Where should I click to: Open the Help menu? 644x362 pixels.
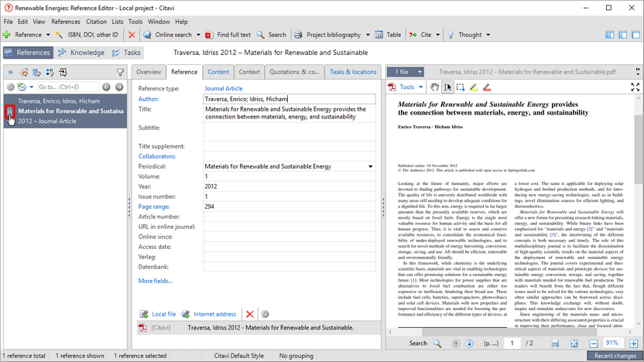[181, 22]
